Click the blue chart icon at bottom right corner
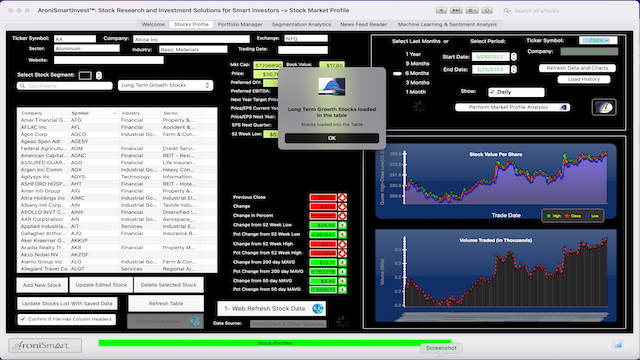This screenshot has width=640, height=360. coord(618,345)
